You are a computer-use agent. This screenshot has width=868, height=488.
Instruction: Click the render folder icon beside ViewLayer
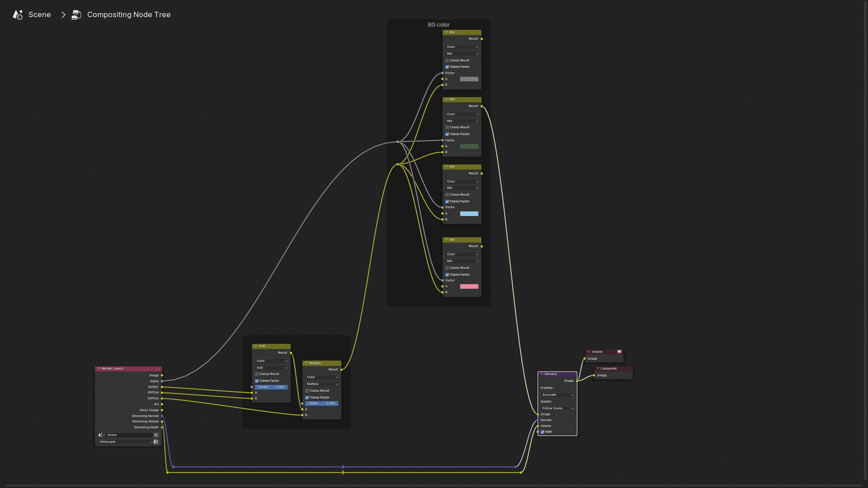coord(156,442)
